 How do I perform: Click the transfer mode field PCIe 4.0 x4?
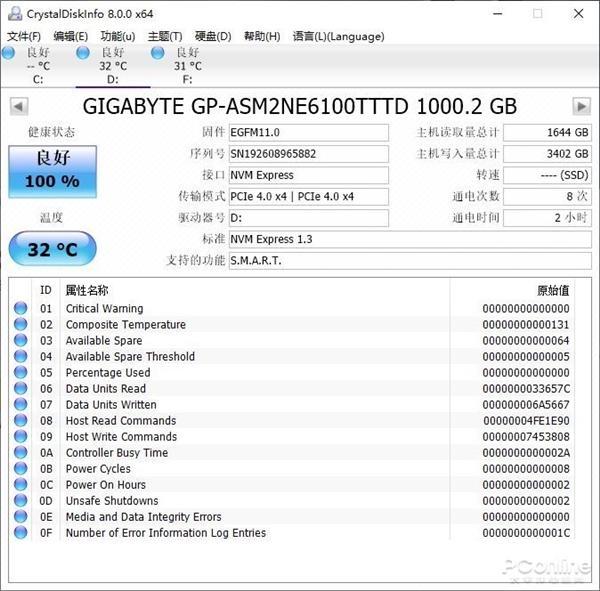[x=309, y=197]
